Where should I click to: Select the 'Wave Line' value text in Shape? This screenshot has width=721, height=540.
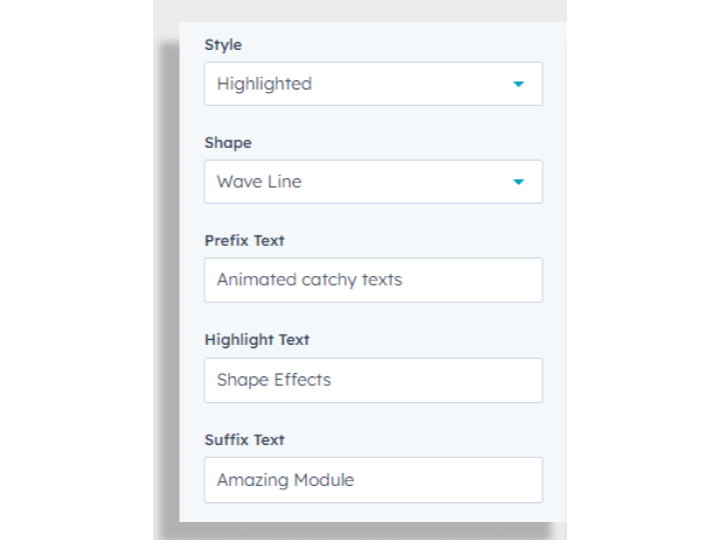coord(259,182)
